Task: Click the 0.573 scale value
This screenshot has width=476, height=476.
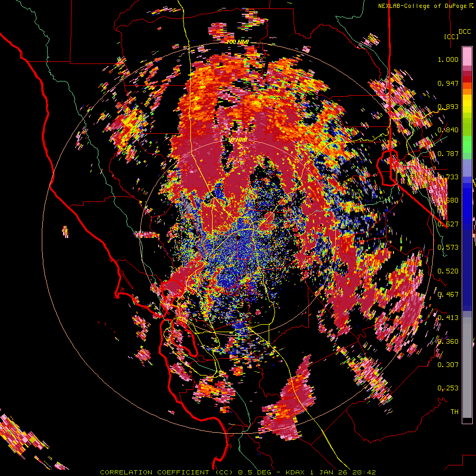Action: (448, 248)
